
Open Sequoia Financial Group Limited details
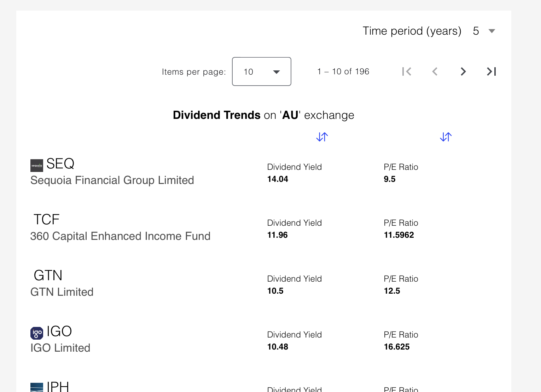pos(112,180)
